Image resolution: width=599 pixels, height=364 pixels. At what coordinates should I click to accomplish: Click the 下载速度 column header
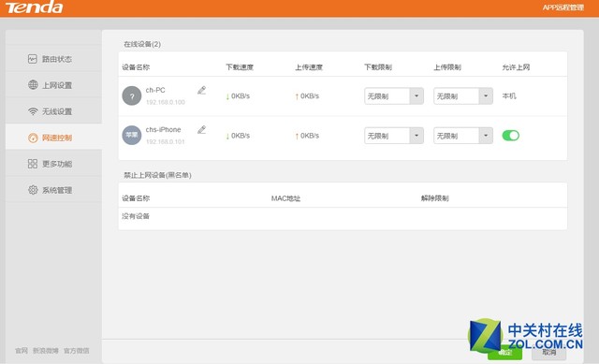tap(240, 67)
